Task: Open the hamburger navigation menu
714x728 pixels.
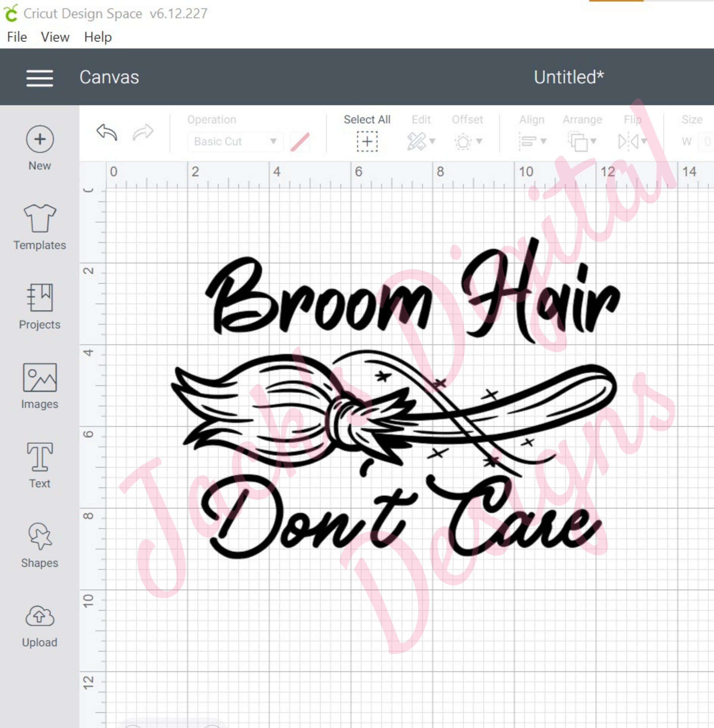Action: pyautogui.click(x=40, y=78)
